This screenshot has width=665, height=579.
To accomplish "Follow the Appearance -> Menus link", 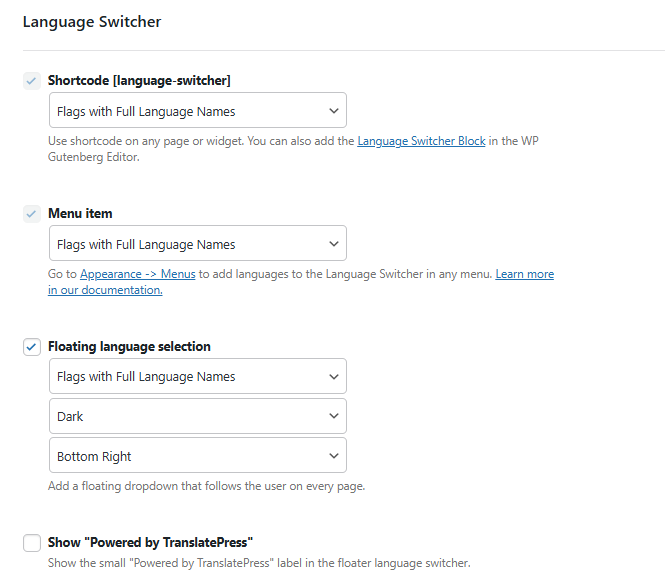I will [139, 274].
